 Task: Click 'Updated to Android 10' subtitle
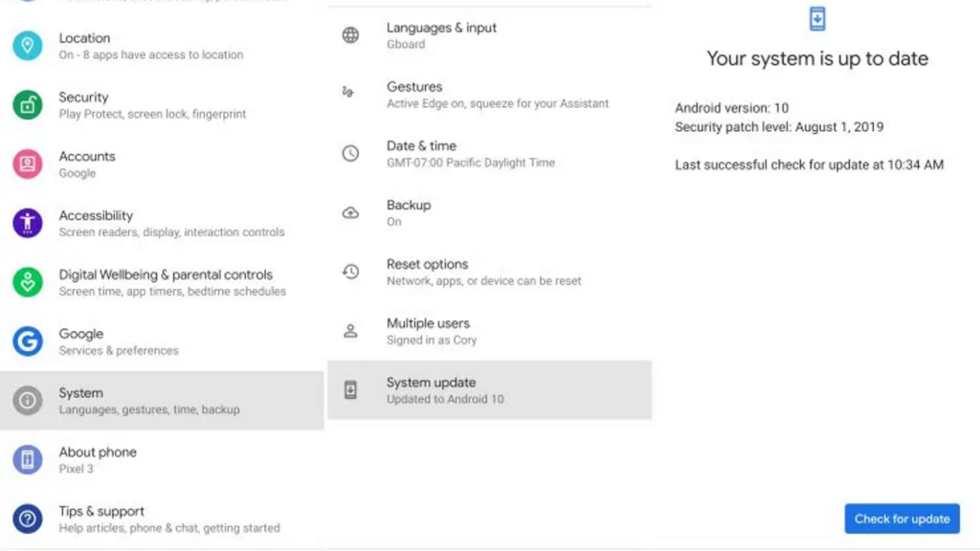click(x=445, y=399)
